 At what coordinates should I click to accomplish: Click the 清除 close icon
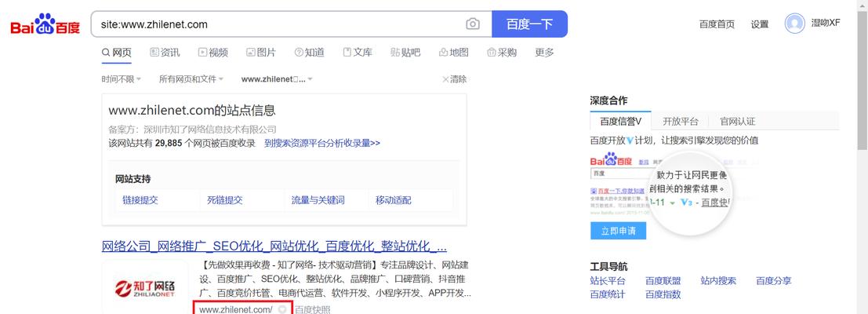pos(445,79)
